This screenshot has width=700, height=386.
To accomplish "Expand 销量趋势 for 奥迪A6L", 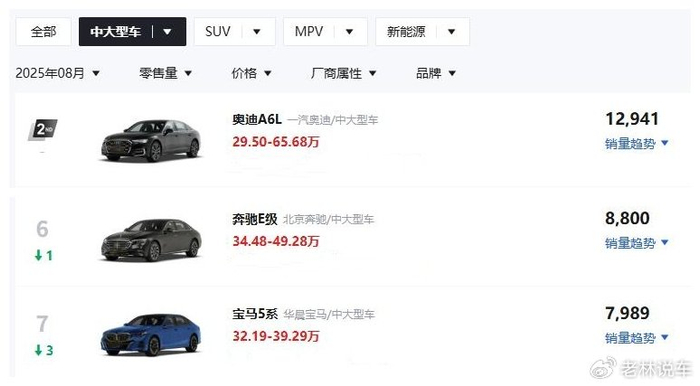I will click(x=637, y=144).
